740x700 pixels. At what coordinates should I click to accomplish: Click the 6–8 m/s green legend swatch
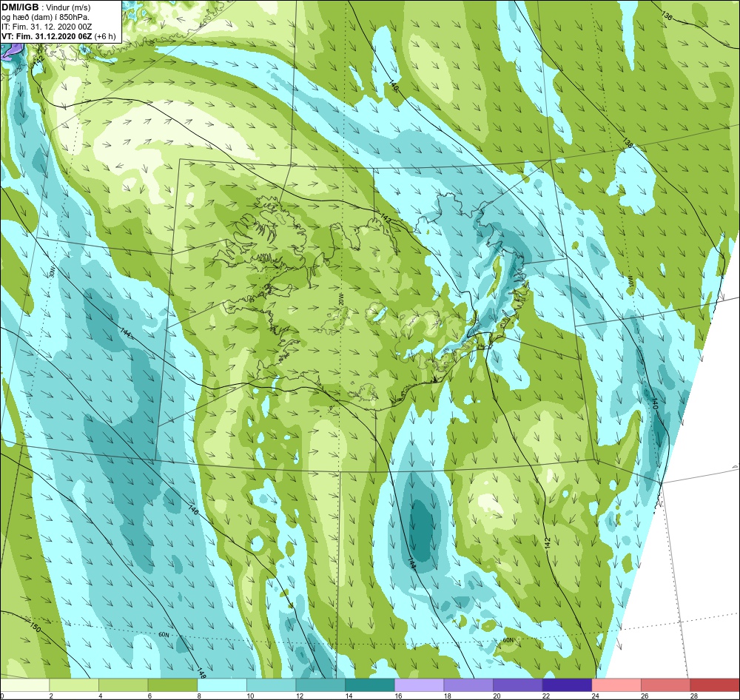pos(172,685)
